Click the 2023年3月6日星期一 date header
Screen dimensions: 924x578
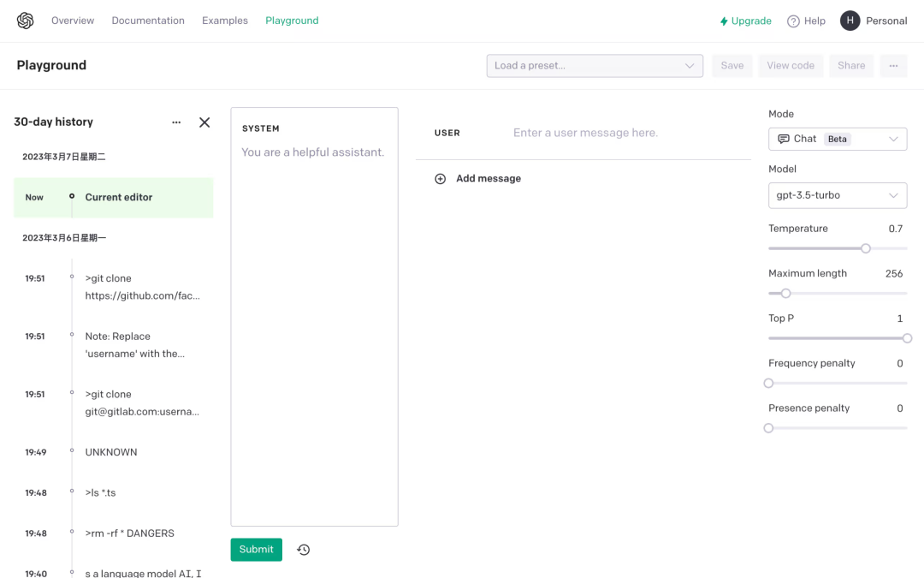pyautogui.click(x=64, y=238)
